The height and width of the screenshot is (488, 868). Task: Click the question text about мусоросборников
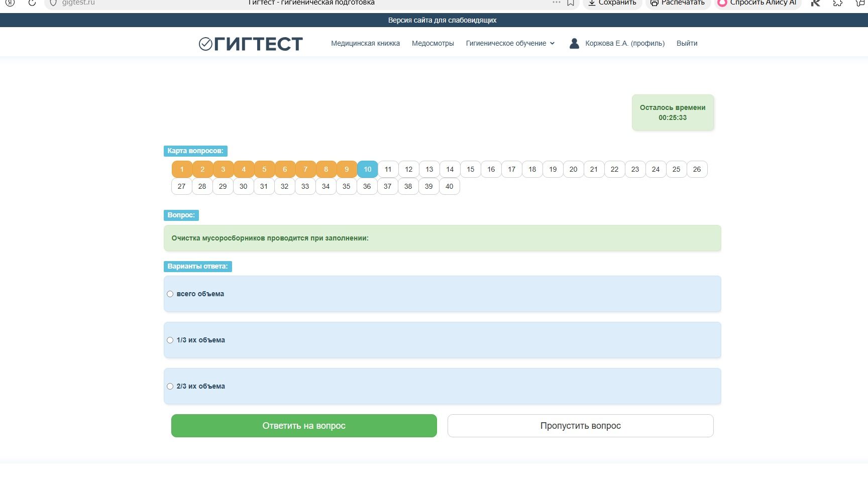point(270,238)
